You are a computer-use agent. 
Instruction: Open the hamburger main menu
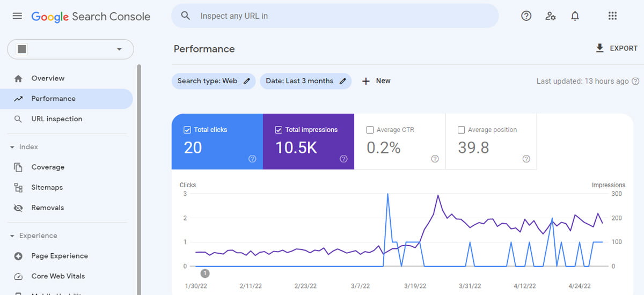pos(17,16)
